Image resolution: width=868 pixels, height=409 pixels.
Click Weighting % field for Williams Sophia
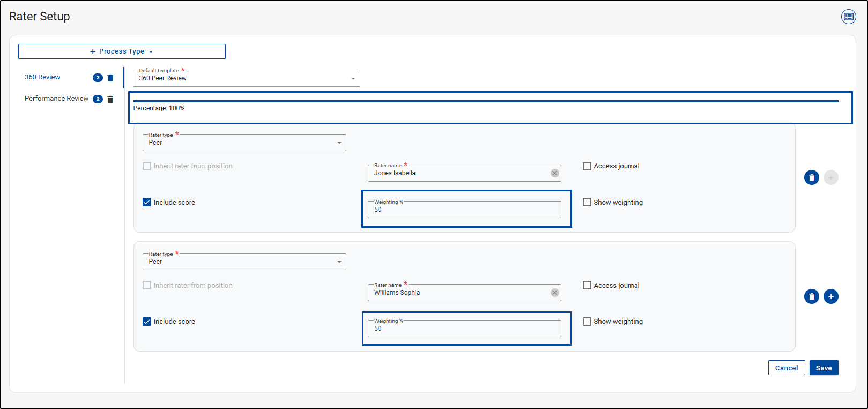[464, 329]
